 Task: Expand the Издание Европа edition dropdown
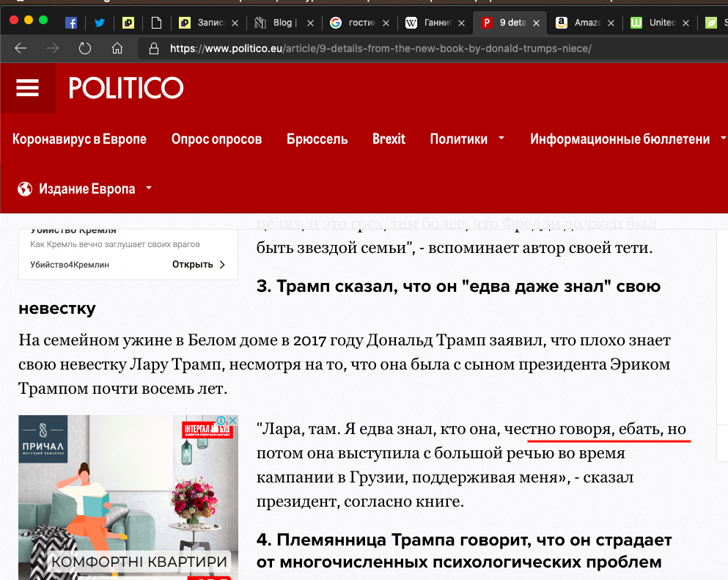point(149,188)
